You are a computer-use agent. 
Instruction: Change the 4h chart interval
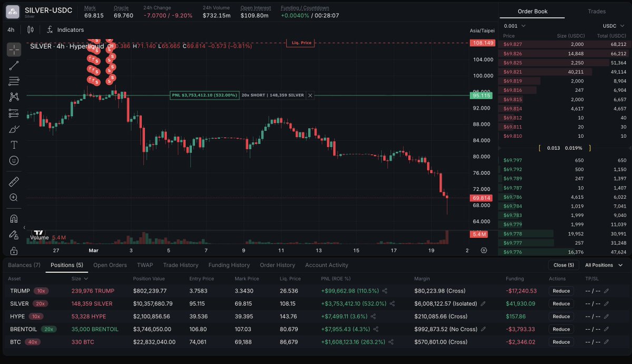click(11, 30)
